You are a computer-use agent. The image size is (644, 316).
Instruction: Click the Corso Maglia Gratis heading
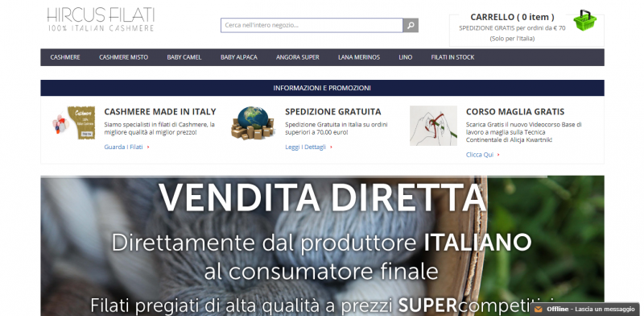(x=515, y=111)
